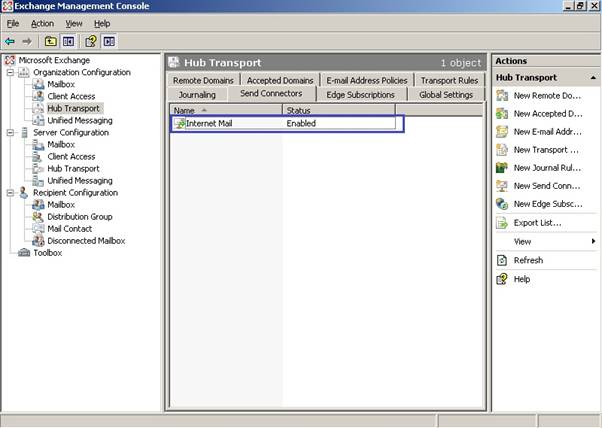Expand the View submenu arrow in Actions
Screen dimensions: 602x428
point(593,241)
